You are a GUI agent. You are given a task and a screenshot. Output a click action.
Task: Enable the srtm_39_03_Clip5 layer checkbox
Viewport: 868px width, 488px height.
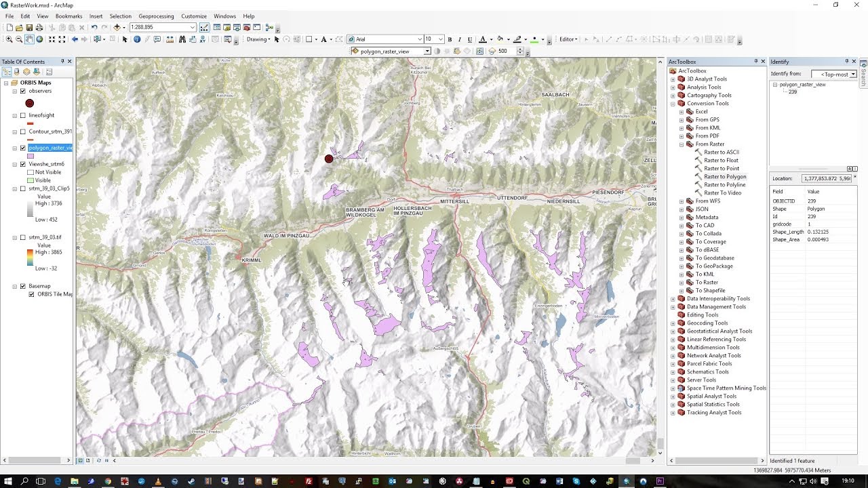[23, 188]
